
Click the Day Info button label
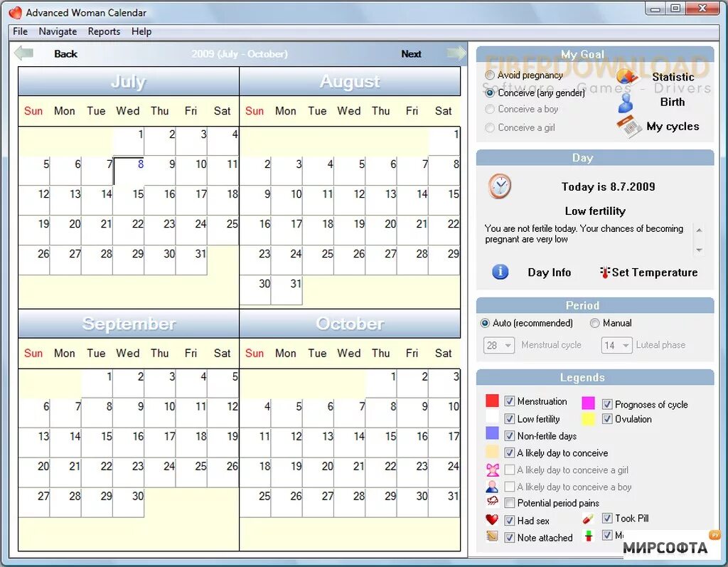[x=550, y=272]
